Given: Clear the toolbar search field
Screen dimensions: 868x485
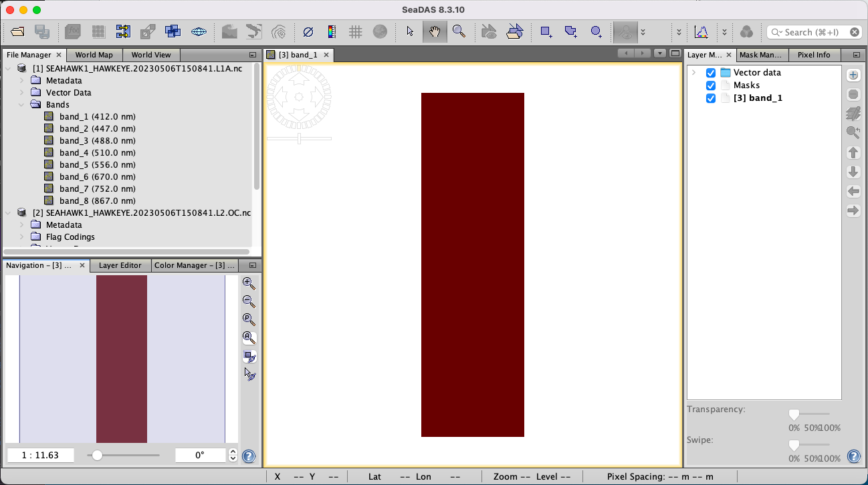Looking at the screenshot, I should (855, 32).
